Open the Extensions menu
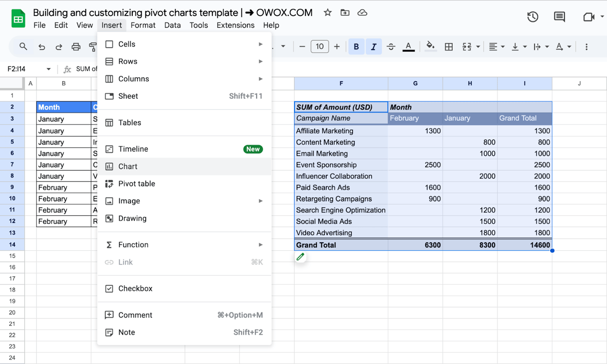Screen dimensions: 607x364 pos(236,25)
